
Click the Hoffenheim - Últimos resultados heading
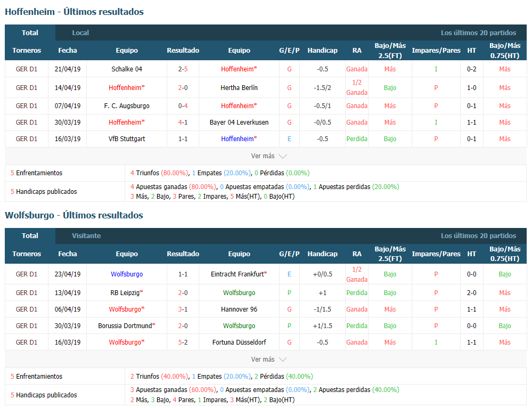click(x=75, y=12)
